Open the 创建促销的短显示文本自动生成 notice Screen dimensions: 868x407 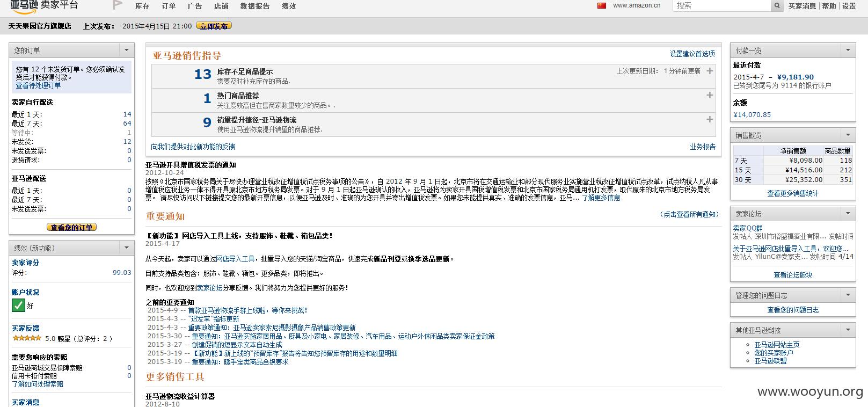click(237, 345)
